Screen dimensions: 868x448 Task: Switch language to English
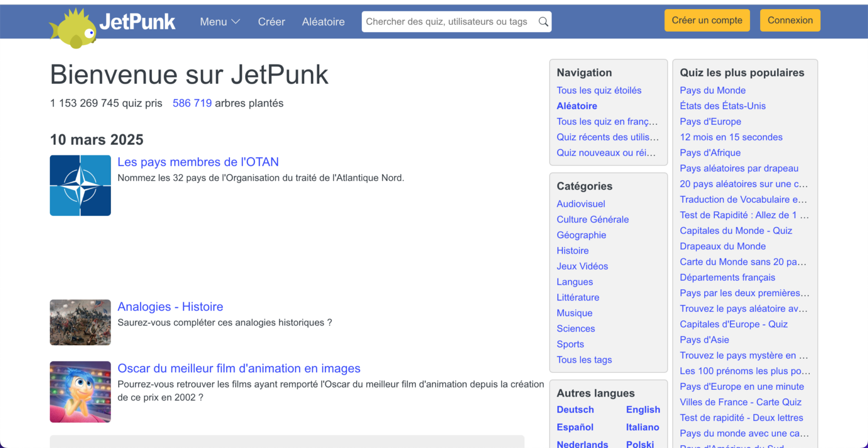(x=643, y=410)
